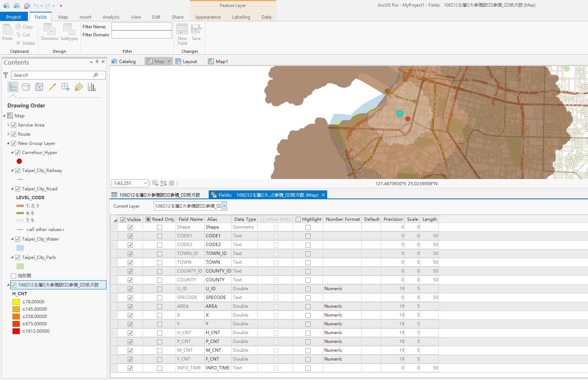
Task: Click the List By Labeling tag icon
Action: 78,87
